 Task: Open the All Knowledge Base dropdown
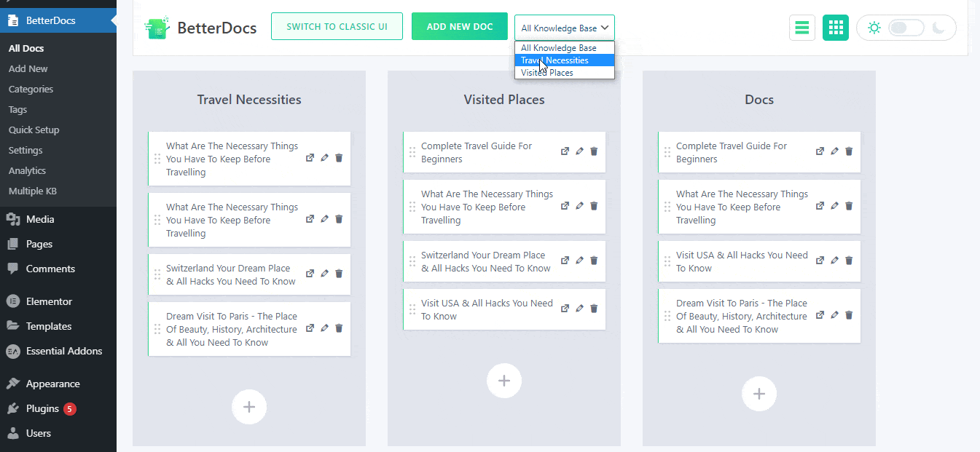[565, 28]
